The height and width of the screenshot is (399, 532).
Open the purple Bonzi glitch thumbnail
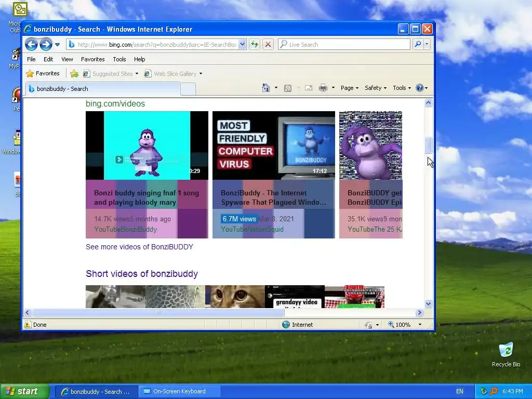coord(370,145)
